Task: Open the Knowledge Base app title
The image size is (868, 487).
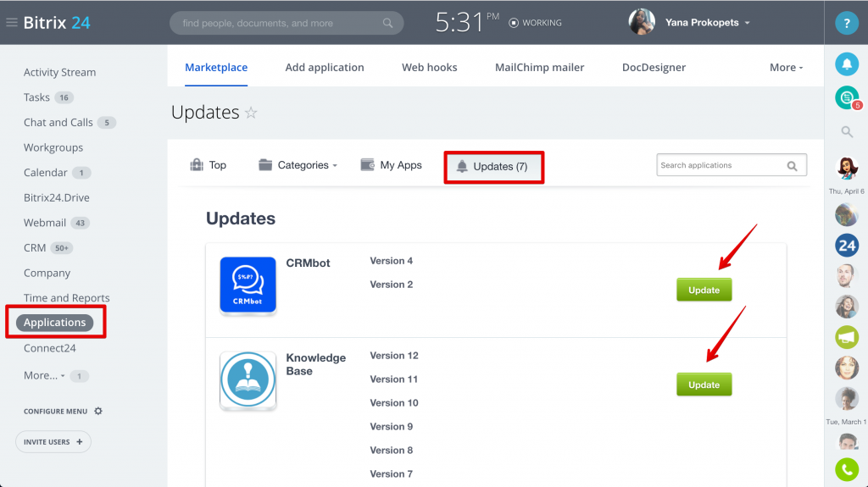Action: pyautogui.click(x=315, y=365)
